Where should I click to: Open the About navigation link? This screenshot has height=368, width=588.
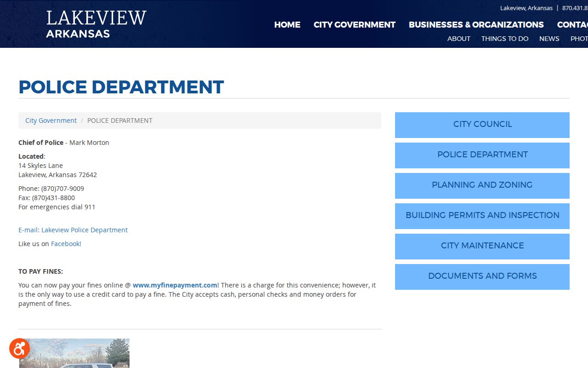coord(459,39)
